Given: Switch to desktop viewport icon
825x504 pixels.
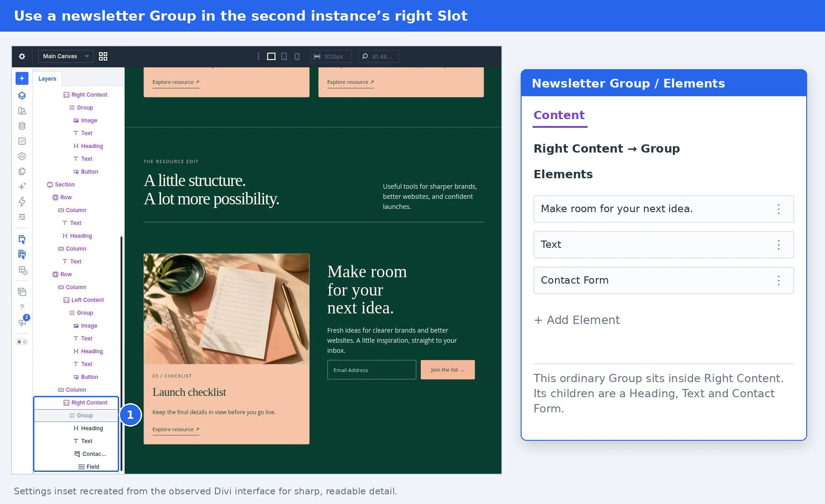Looking at the screenshot, I should (271, 56).
